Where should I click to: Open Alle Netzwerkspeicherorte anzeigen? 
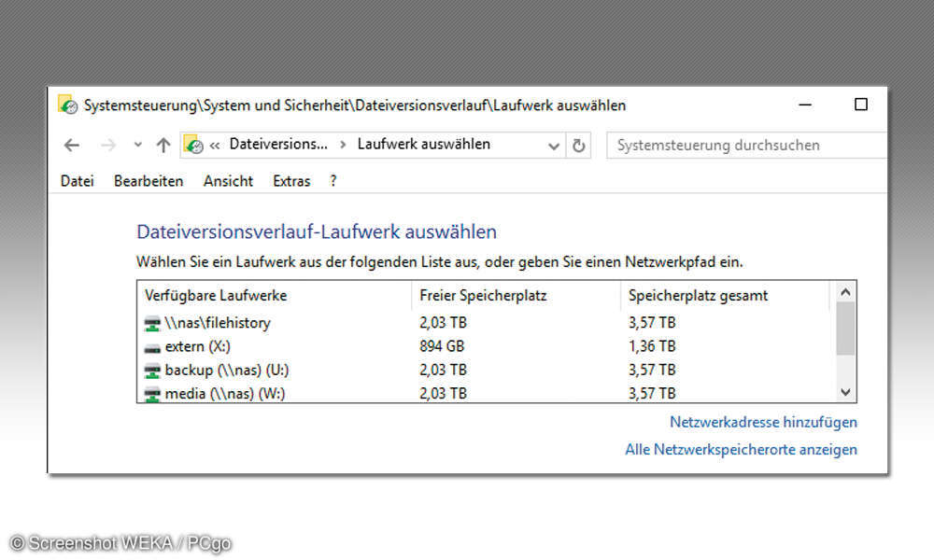click(741, 449)
